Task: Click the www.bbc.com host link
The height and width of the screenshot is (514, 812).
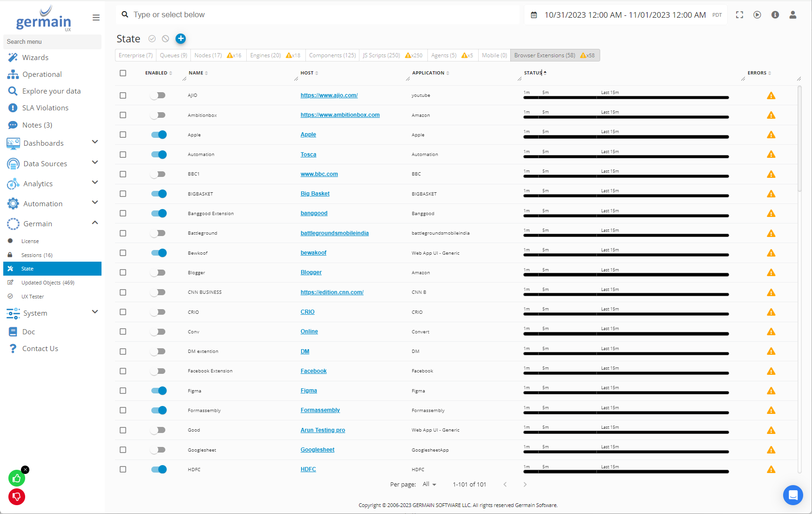Action: point(319,174)
